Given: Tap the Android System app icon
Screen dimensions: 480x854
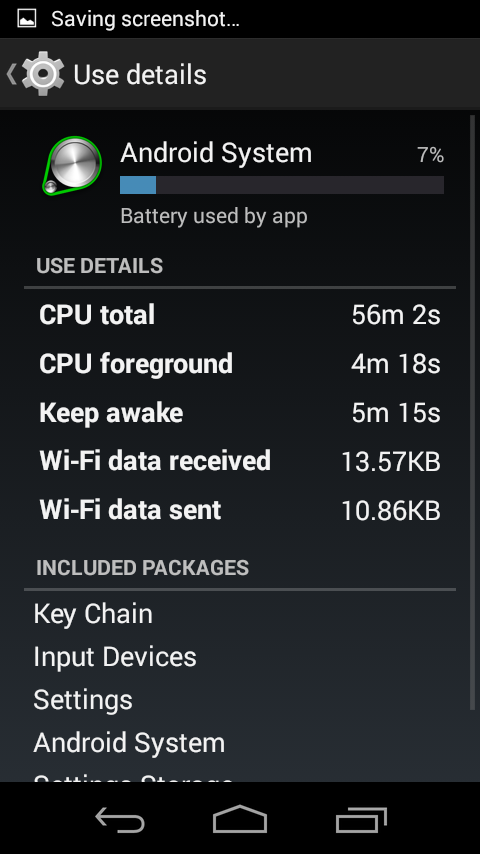Looking at the screenshot, I should click(72, 165).
